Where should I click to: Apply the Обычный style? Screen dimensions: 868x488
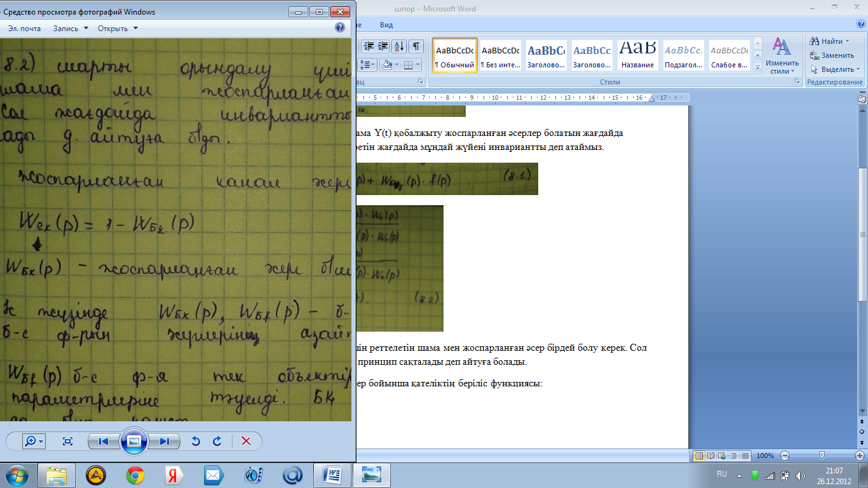tap(455, 55)
